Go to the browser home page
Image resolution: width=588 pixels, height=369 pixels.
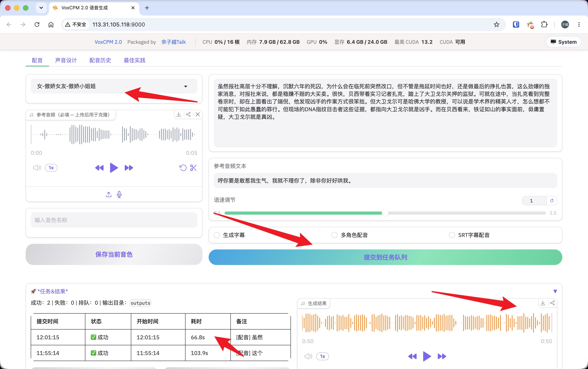(51, 24)
